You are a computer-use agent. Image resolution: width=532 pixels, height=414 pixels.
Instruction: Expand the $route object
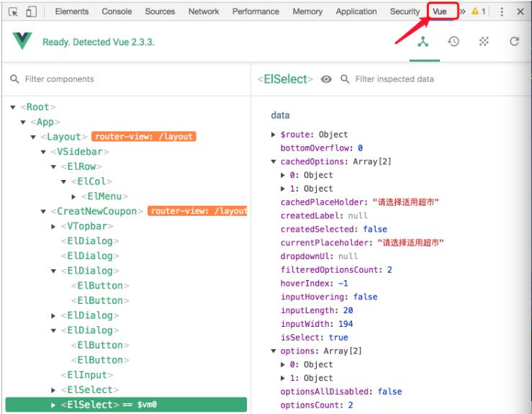click(274, 135)
